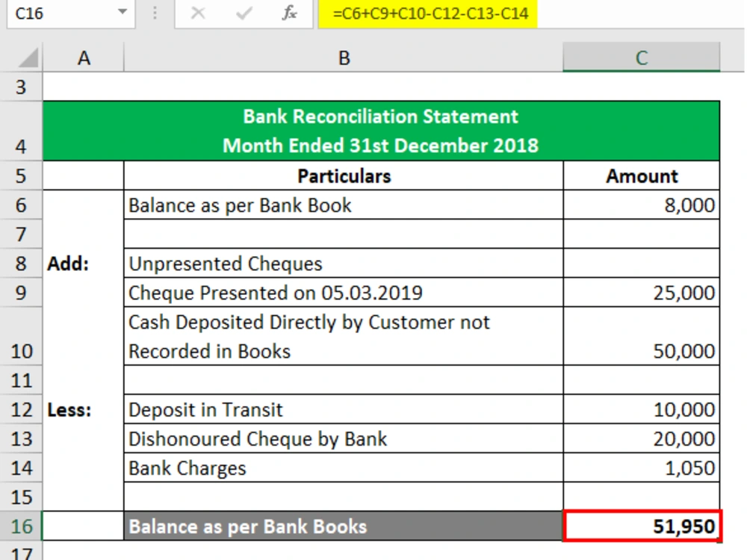Viewport: 747px width, 560px height.
Task: Select column B header
Action: (x=344, y=57)
